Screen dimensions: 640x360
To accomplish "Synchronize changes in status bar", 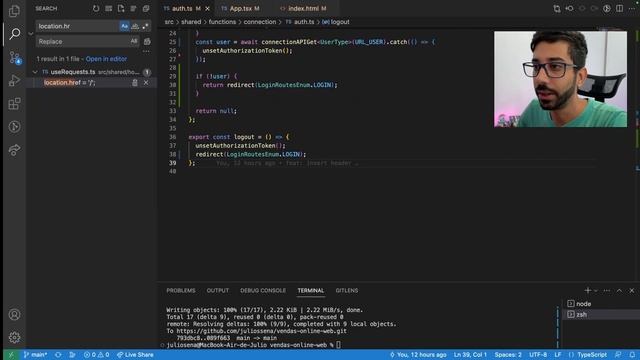I will pyautogui.click(x=58, y=355).
